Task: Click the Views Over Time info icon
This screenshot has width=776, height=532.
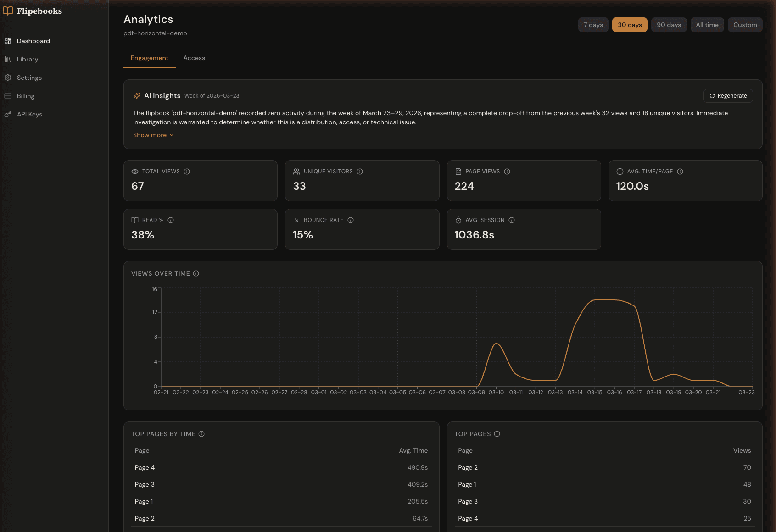Action: (x=196, y=273)
